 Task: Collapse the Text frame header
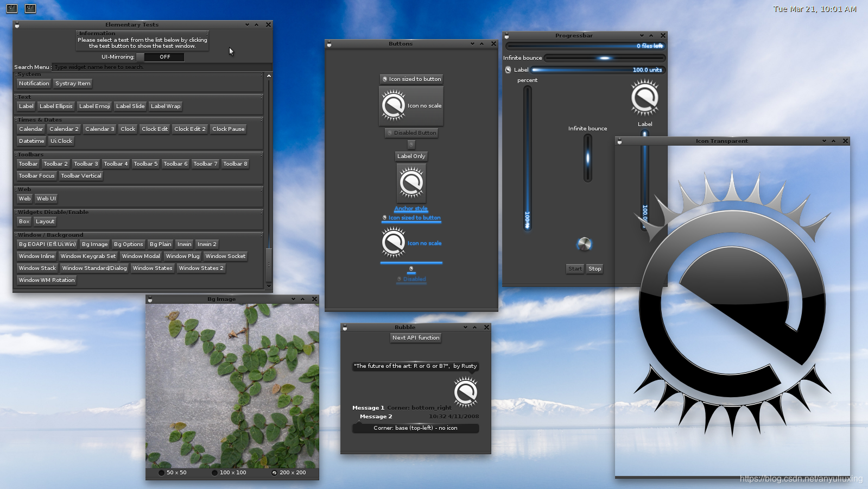[x=139, y=97]
